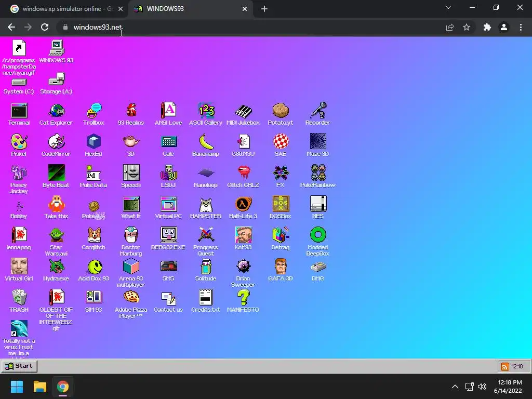Open Byte Beat icon
This screenshot has height=399, width=532.
pyautogui.click(x=56, y=177)
